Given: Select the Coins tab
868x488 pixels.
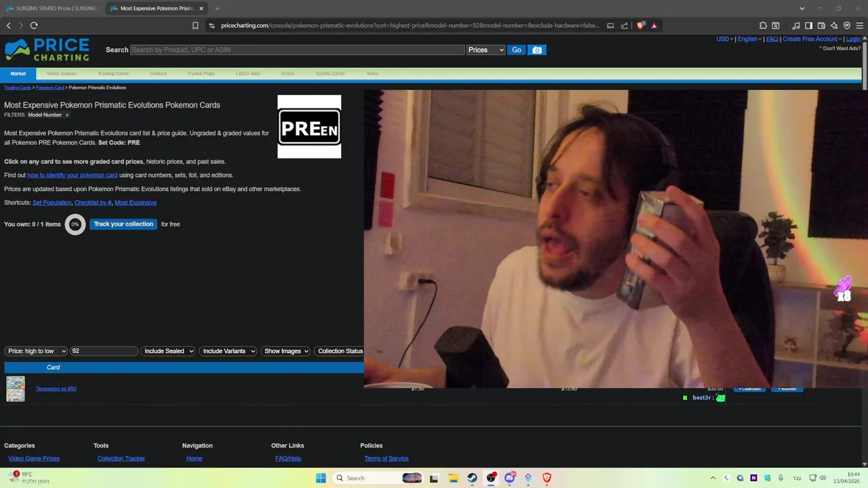Looking at the screenshot, I should pos(288,74).
